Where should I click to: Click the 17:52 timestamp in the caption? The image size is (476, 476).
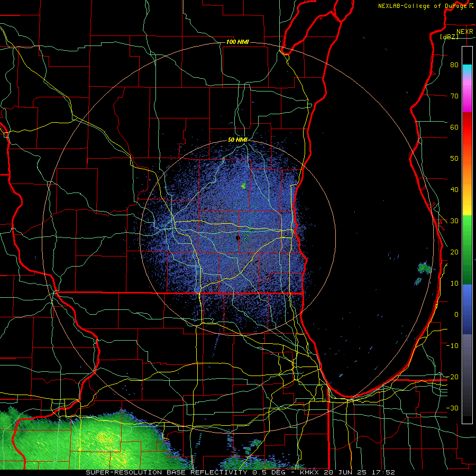click(383, 472)
